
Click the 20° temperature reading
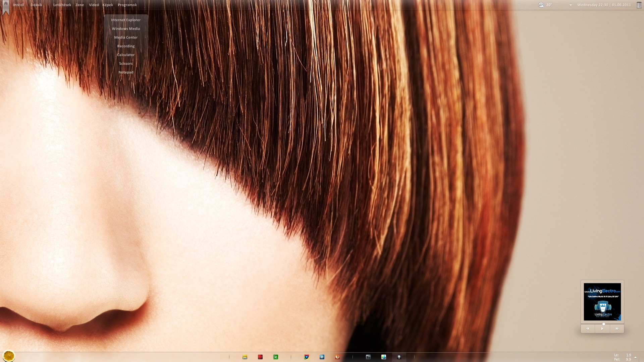pos(549,5)
